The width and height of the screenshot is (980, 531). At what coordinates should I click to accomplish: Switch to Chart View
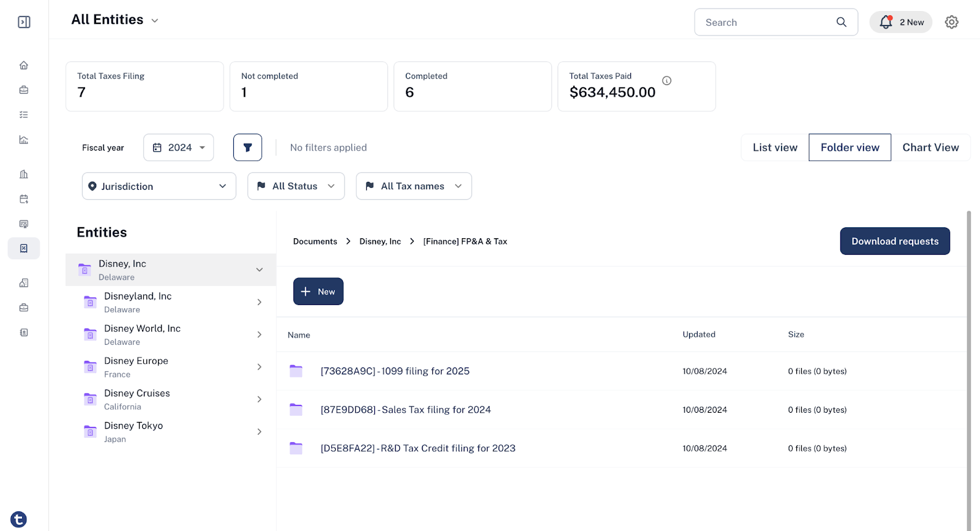click(x=930, y=148)
